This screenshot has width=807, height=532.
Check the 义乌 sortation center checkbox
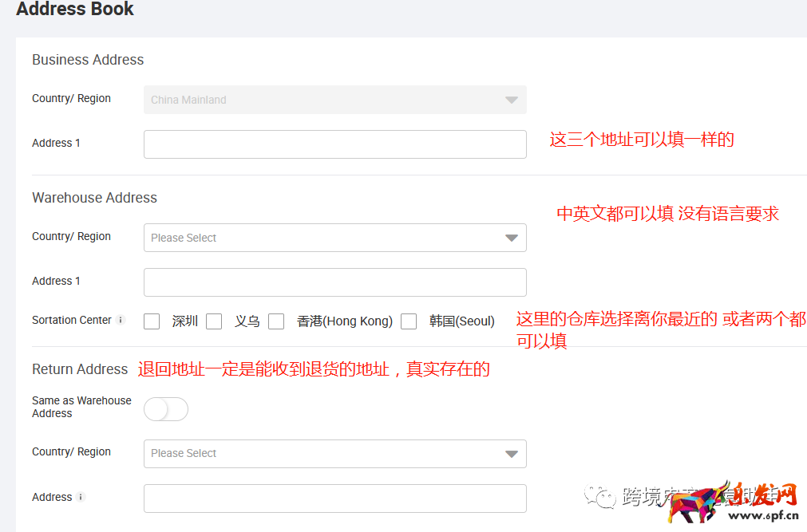tap(214, 321)
